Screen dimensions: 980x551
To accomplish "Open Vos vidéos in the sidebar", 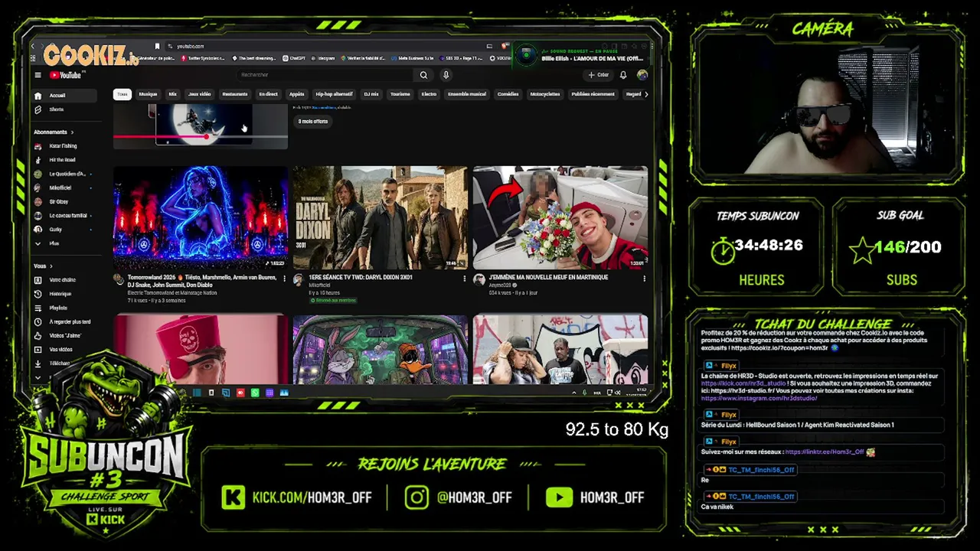I will pos(66,349).
